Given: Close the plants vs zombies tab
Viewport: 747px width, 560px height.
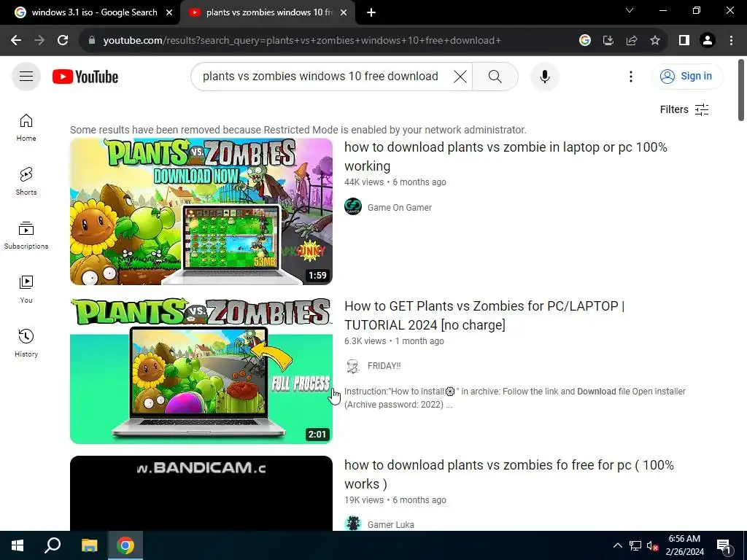Looking at the screenshot, I should coord(344,12).
